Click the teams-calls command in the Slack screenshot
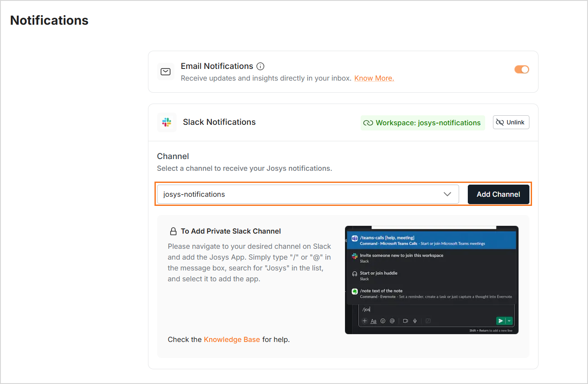This screenshot has height=384, width=588. (431, 240)
